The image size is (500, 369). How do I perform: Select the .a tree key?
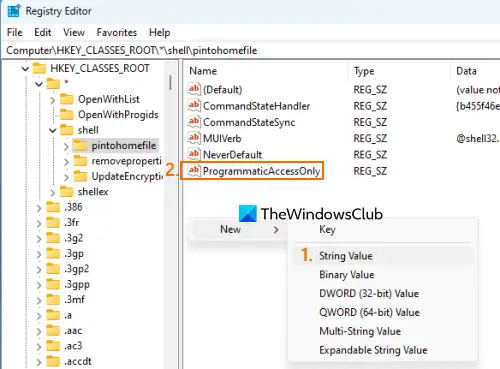coord(68,315)
